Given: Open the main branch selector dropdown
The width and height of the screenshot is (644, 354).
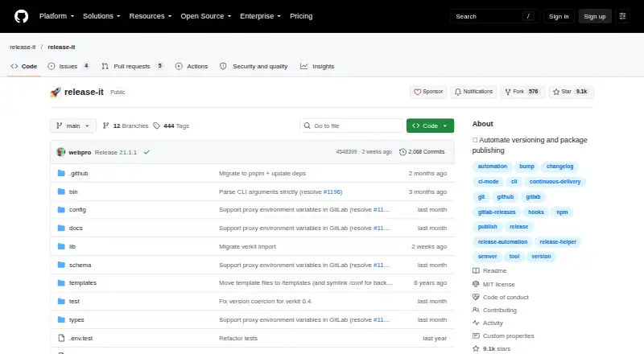Looking at the screenshot, I should tap(73, 126).
